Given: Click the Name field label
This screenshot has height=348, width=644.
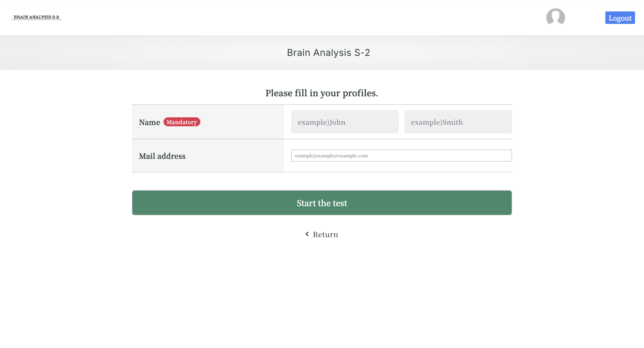Looking at the screenshot, I should click(x=149, y=122).
